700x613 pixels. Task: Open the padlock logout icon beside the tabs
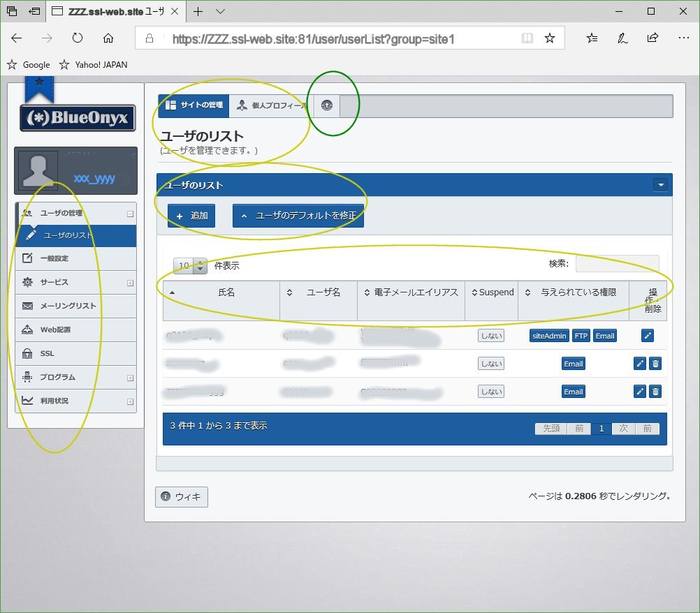coord(326,105)
